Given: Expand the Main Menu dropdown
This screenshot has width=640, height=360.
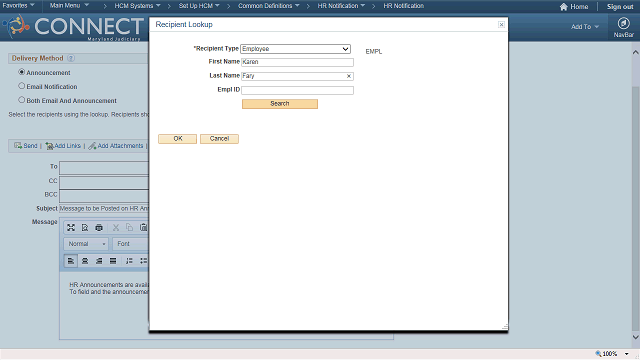Looking at the screenshot, I should (69, 6).
